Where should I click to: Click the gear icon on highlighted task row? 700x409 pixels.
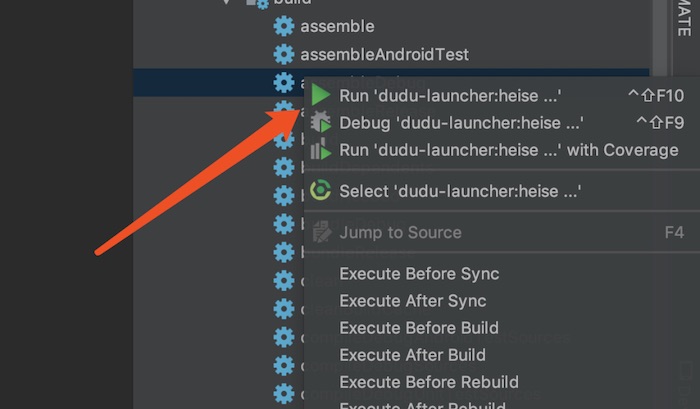pyautogui.click(x=284, y=82)
